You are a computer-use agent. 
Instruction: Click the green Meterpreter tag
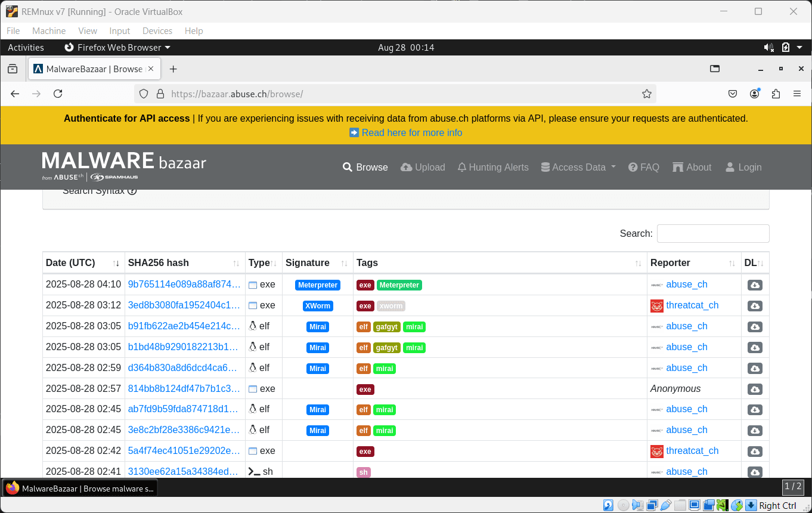(x=399, y=285)
